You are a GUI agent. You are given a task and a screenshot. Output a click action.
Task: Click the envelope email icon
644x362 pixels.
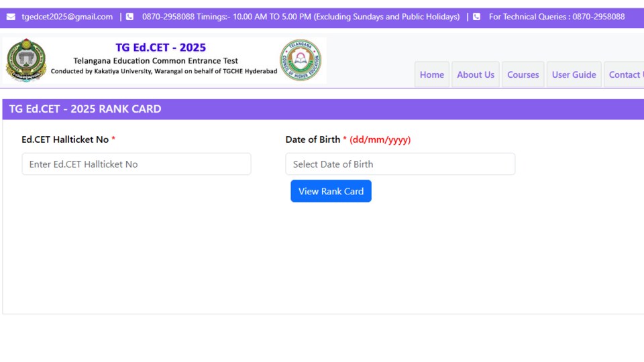click(x=11, y=17)
